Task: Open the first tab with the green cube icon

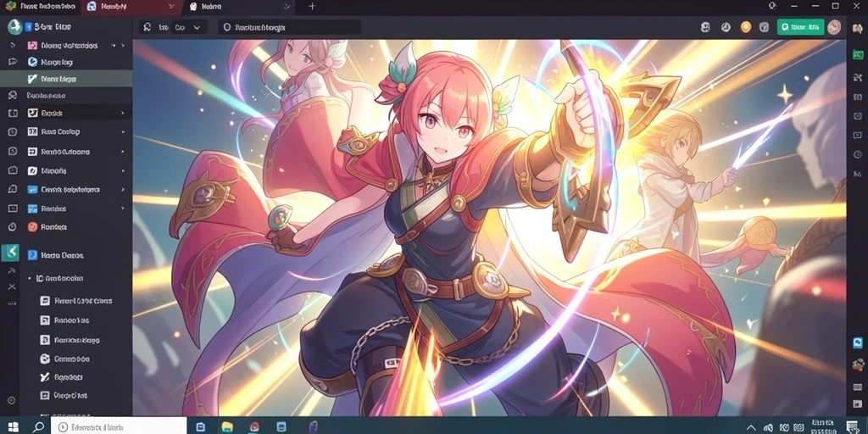Action: (x=40, y=7)
